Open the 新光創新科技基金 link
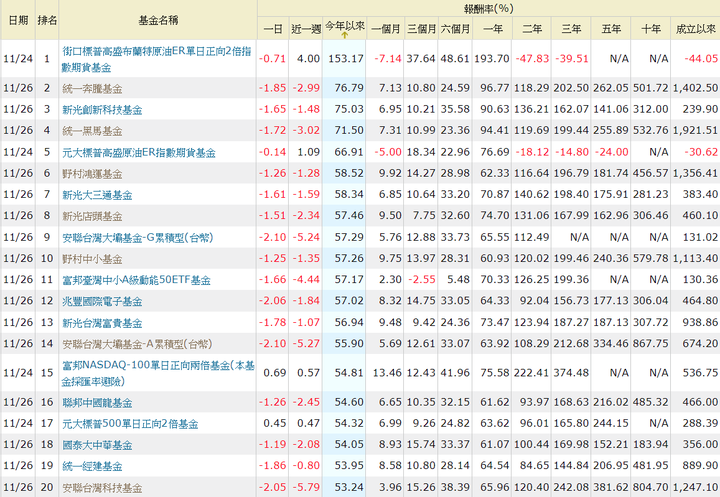720x497 pixels. tap(102, 110)
